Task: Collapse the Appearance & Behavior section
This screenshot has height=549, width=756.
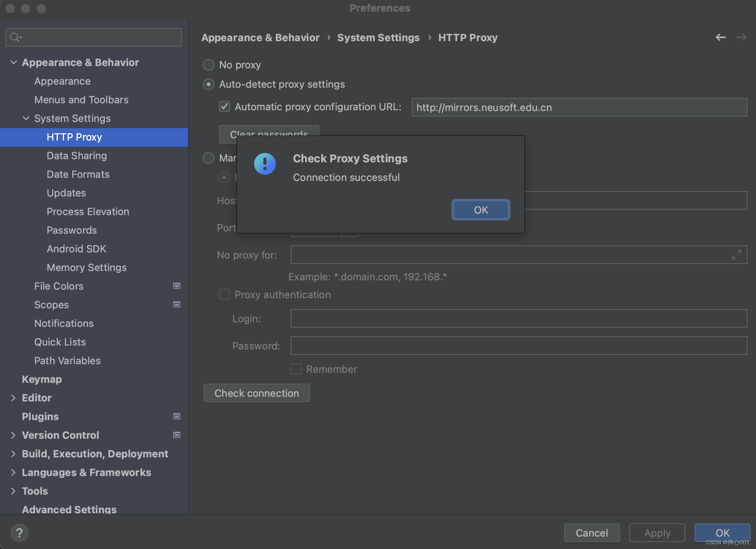Action: [14, 62]
